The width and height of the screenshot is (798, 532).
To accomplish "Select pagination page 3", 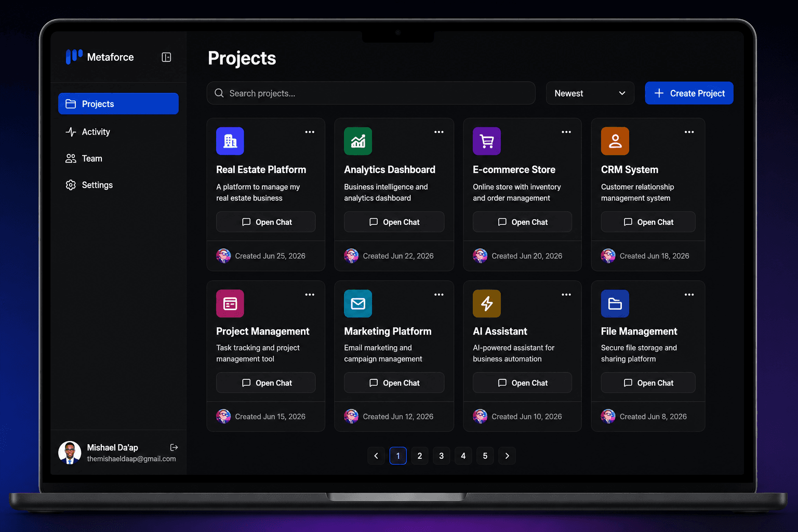I will 442,456.
